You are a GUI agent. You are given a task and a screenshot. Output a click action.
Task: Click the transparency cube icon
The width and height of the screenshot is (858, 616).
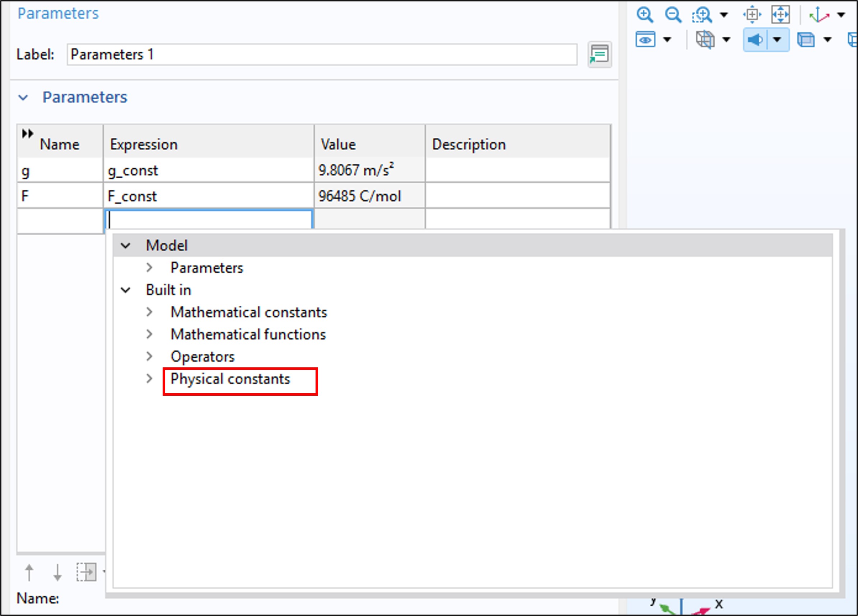tap(806, 40)
